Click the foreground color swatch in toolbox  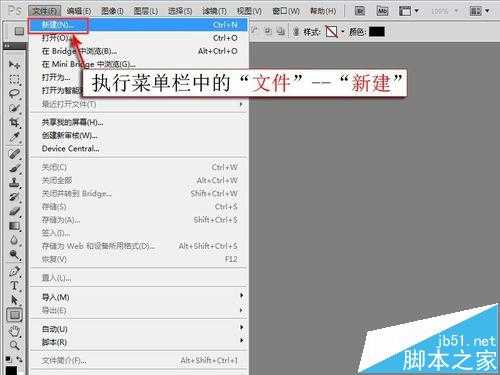tap(11, 370)
